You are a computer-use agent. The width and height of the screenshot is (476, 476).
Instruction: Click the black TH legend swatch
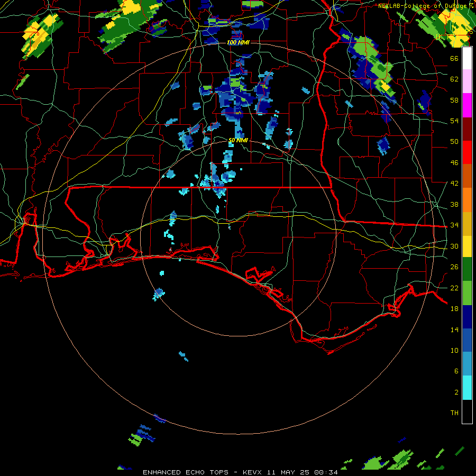(x=467, y=411)
